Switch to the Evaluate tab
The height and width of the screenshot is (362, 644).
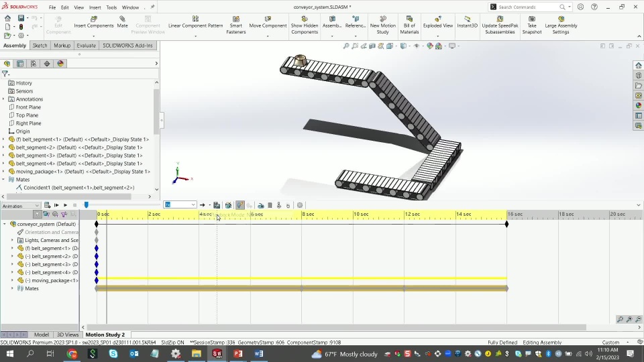(87, 46)
